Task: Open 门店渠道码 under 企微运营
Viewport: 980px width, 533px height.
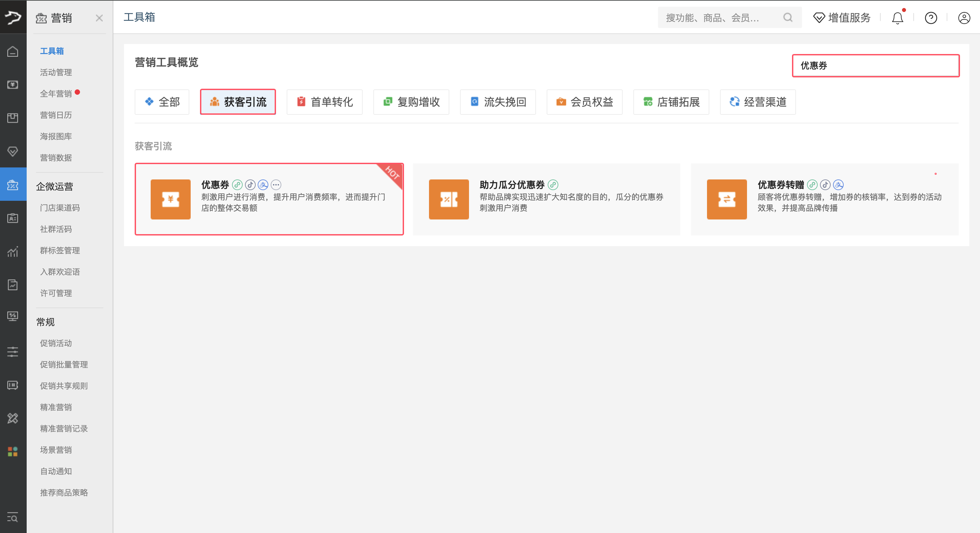Action: click(x=60, y=208)
